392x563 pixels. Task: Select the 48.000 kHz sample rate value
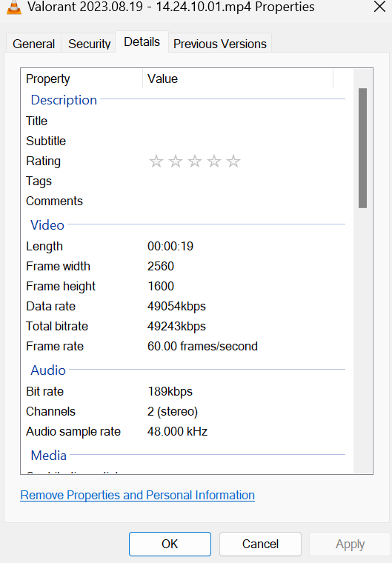pos(177,431)
